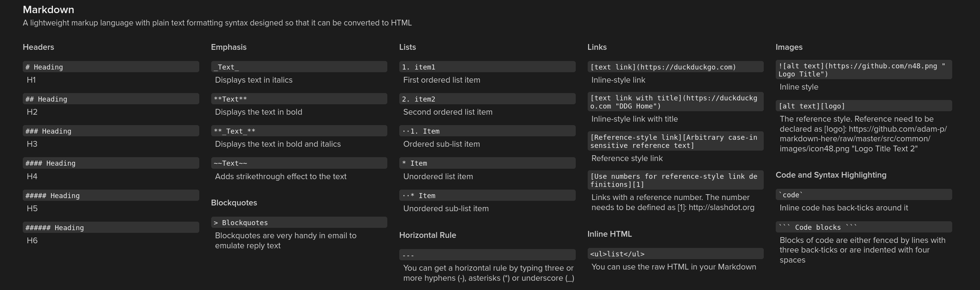Select the '[Reference-style link]' code snippet
Viewport: 980px width, 290px height.
click(675, 141)
